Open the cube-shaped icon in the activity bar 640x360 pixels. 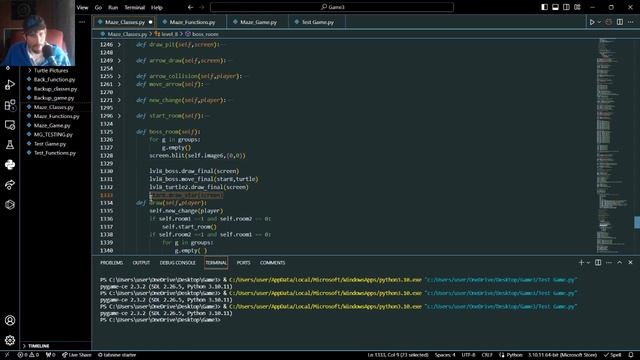pos(10,204)
